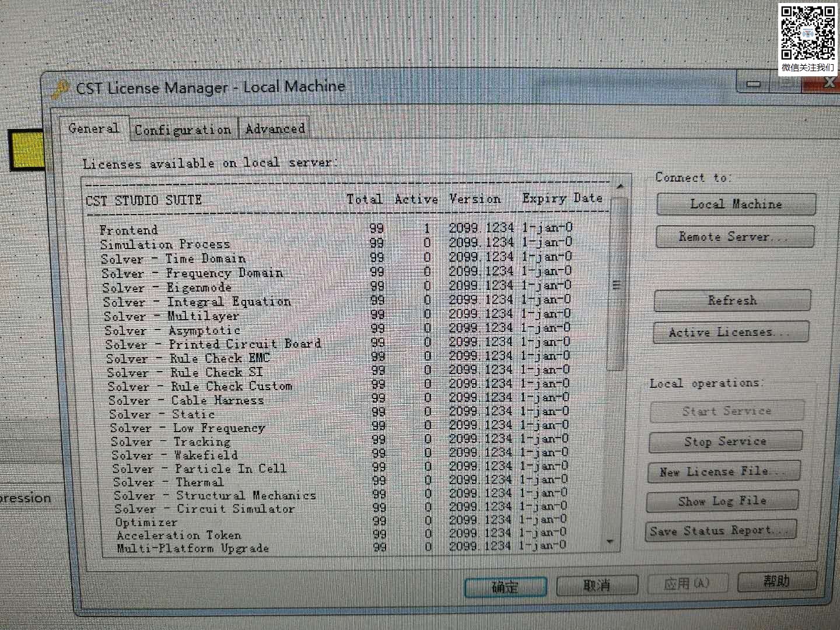840x630 pixels.
Task: Open Show Log File
Action: click(x=722, y=501)
